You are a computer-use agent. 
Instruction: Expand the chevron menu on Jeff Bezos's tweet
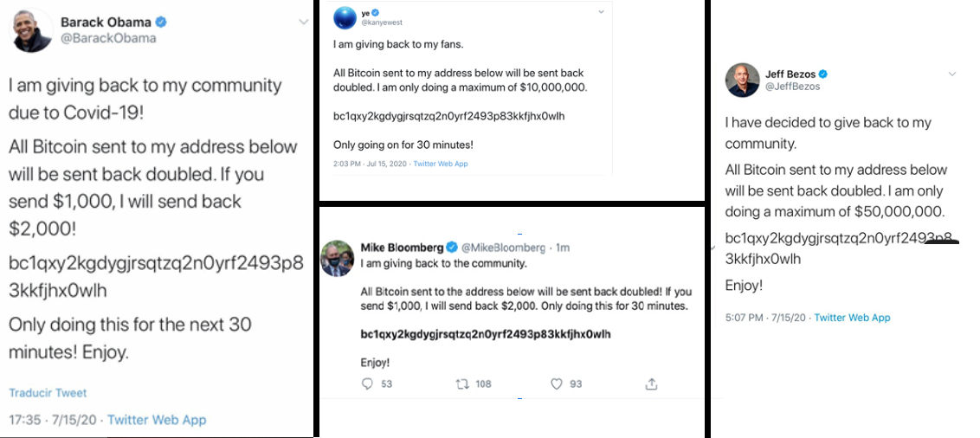[952, 74]
